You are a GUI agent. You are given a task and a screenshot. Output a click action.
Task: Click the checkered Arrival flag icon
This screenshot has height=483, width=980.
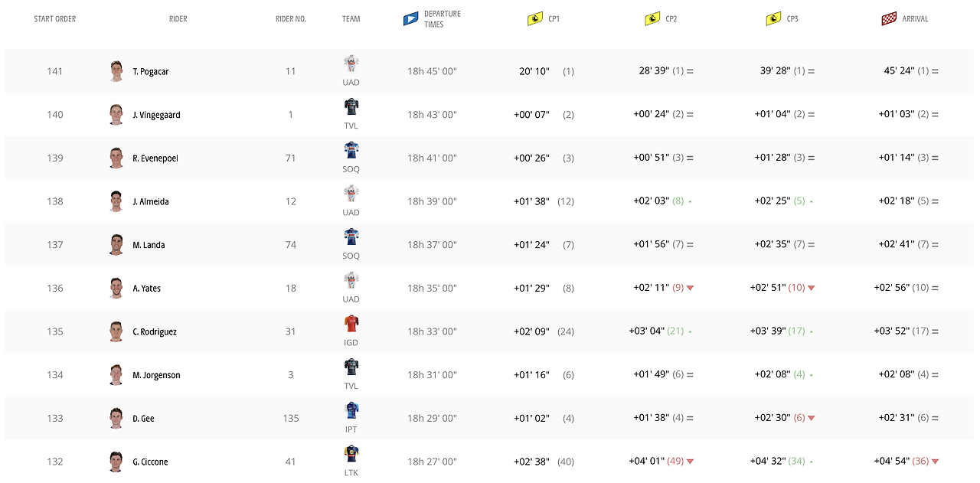tap(888, 18)
